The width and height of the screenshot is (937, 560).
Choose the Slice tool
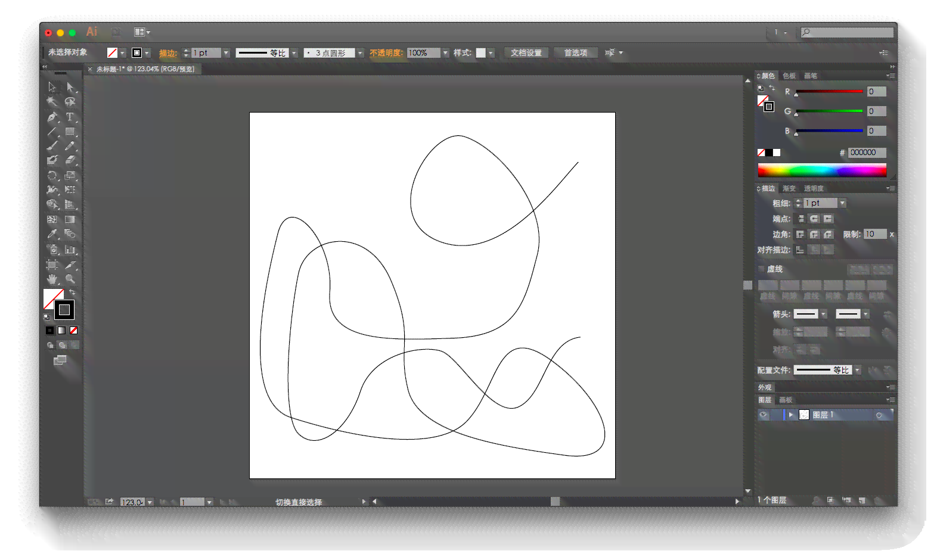point(70,265)
